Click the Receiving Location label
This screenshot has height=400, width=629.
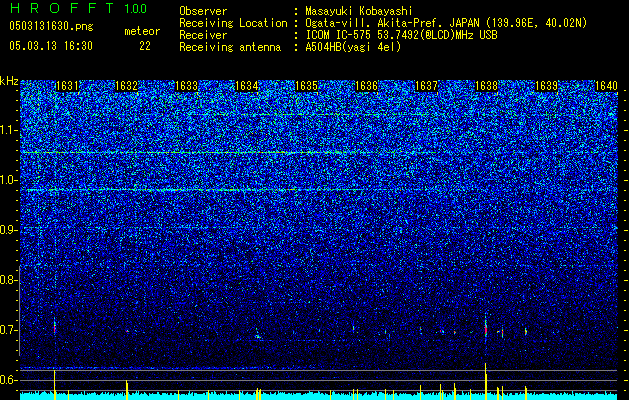pyautogui.click(x=233, y=23)
